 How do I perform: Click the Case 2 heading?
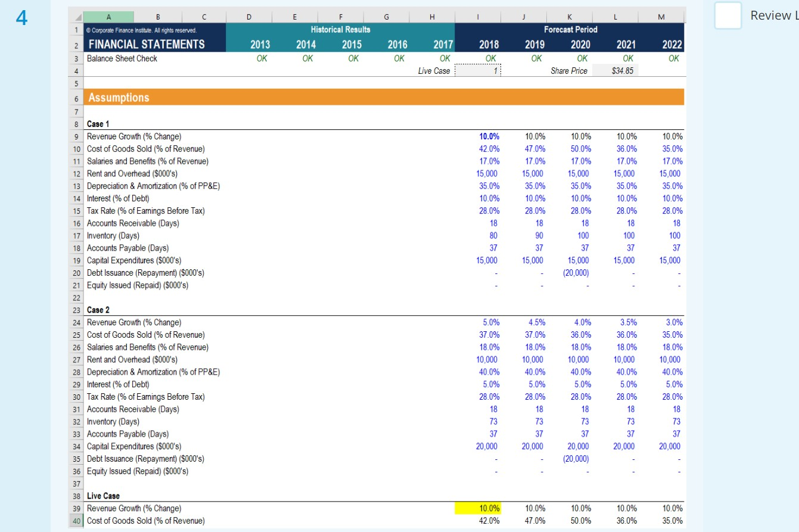tap(98, 310)
